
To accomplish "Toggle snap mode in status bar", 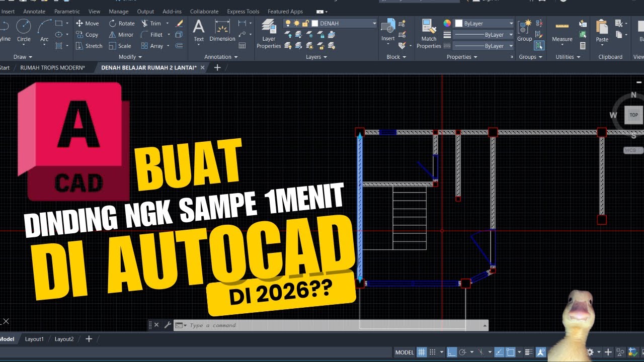I will (x=433, y=352).
